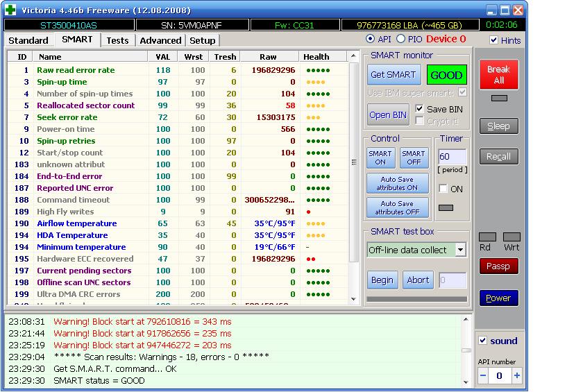Turn SMART ON in Control panel
The image size is (583, 392).
380,157
